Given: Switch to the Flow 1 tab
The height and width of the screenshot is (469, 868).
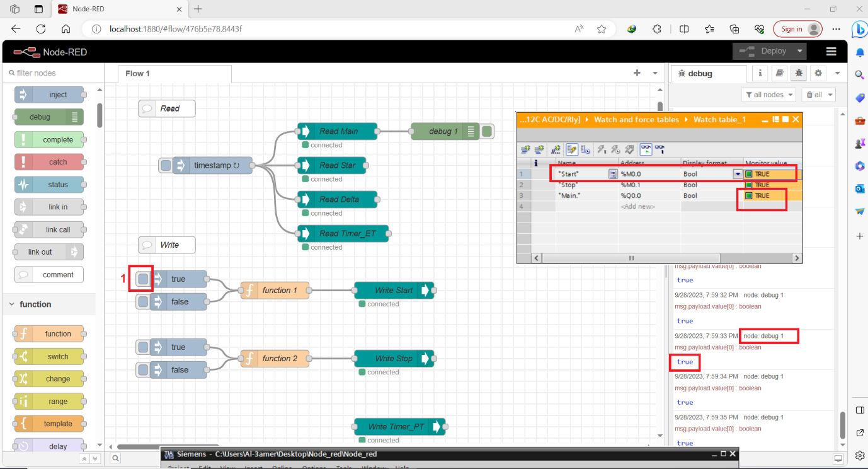Looking at the screenshot, I should [x=137, y=73].
